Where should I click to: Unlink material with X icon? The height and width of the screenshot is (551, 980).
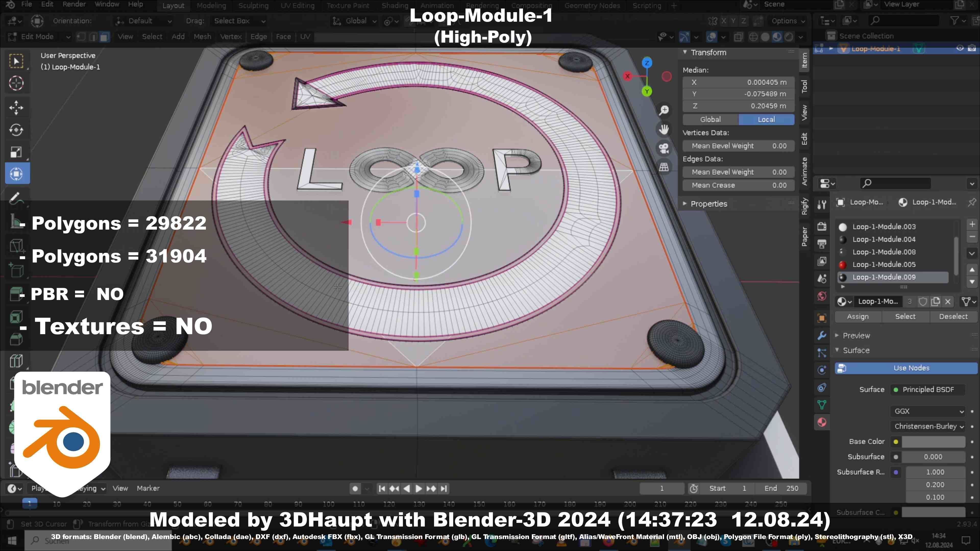point(948,302)
